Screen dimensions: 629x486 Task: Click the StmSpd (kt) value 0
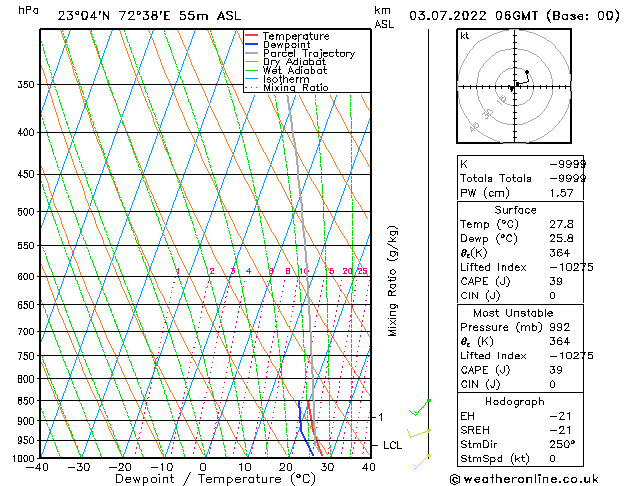pyautogui.click(x=553, y=458)
